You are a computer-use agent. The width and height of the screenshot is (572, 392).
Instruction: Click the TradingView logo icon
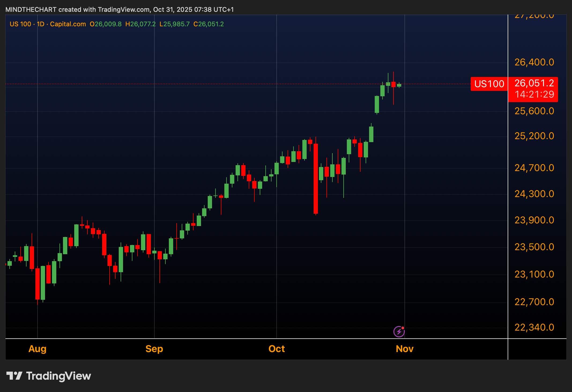14,376
